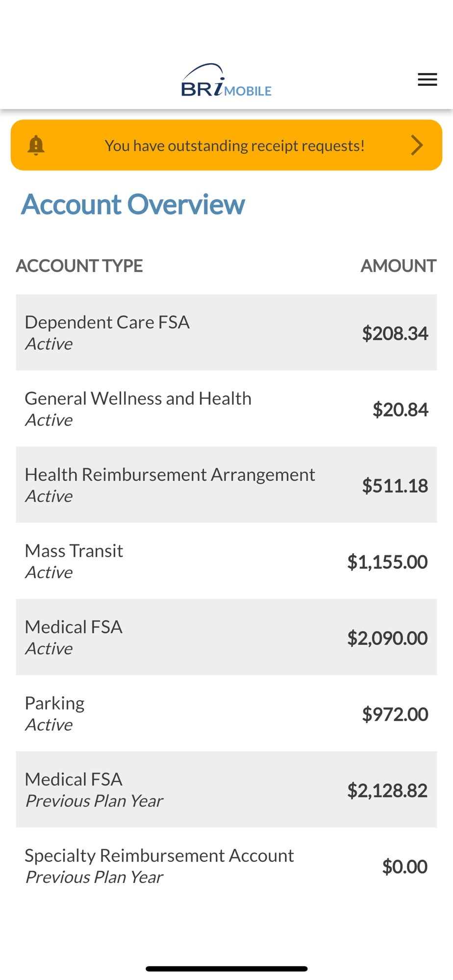Open the outstanding receipt requests banner
Screen dimensions: 453x980
[x=226, y=145]
